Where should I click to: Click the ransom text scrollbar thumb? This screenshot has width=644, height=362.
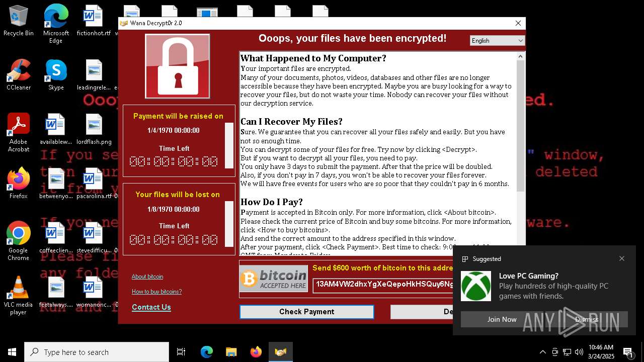tap(521, 126)
